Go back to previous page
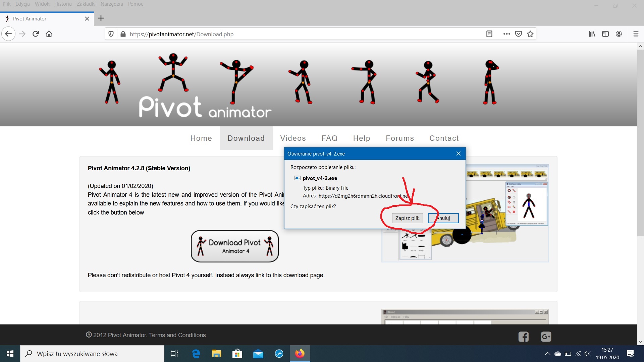The image size is (644, 362). [8, 34]
